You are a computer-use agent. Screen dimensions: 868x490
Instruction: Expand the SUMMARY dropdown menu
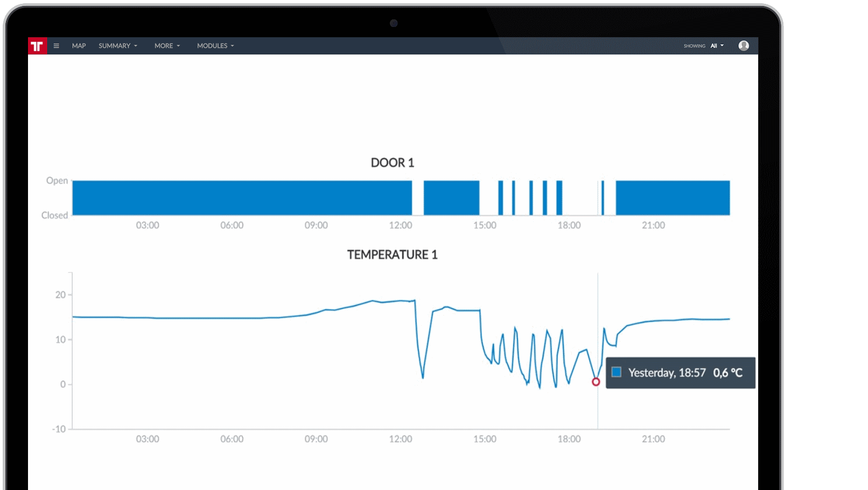coord(118,46)
